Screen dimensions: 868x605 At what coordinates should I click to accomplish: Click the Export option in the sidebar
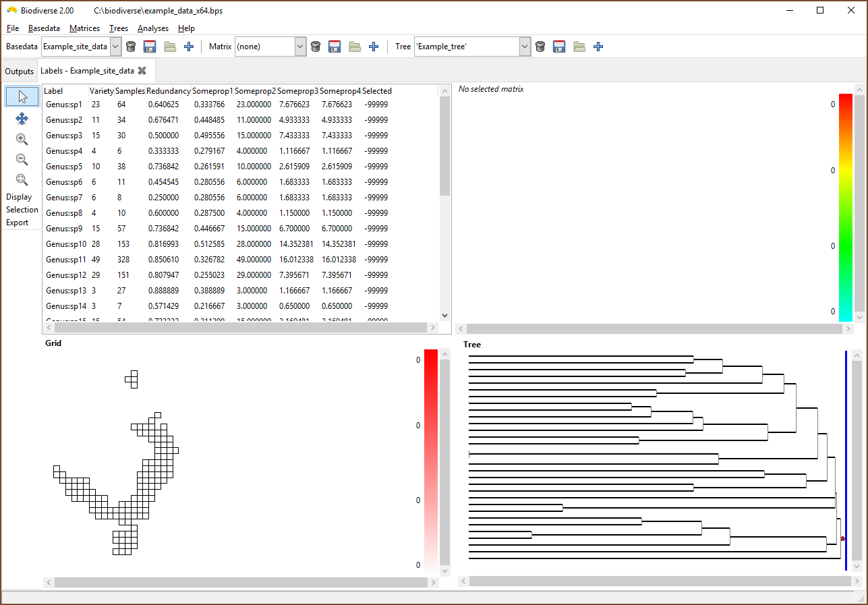(x=18, y=223)
